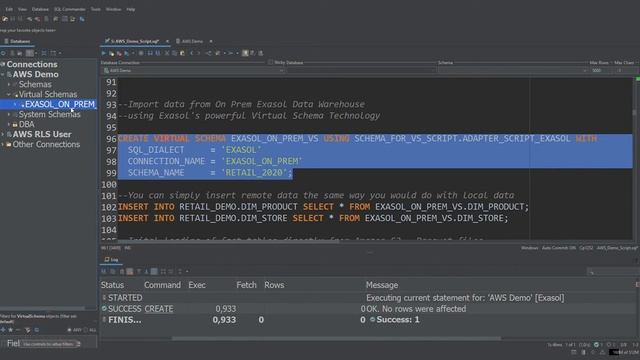The height and width of the screenshot is (360, 640).
Task: Click the Other Connections tree item
Action: [x=46, y=144]
